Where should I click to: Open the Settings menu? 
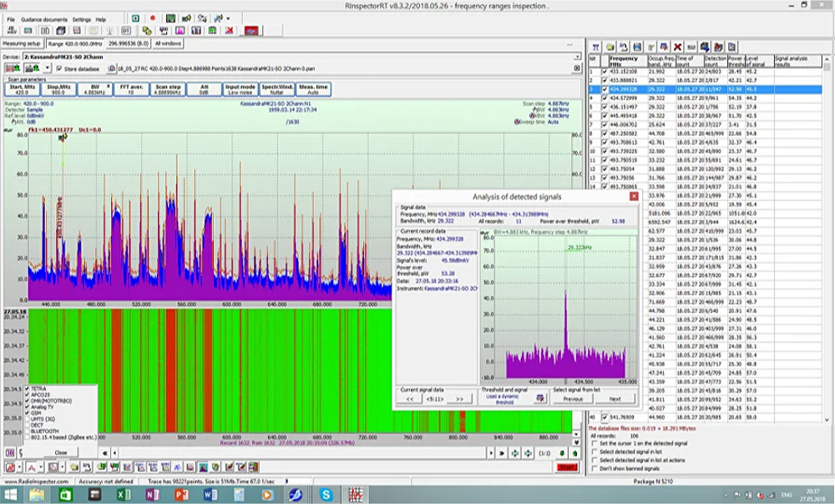(81, 18)
